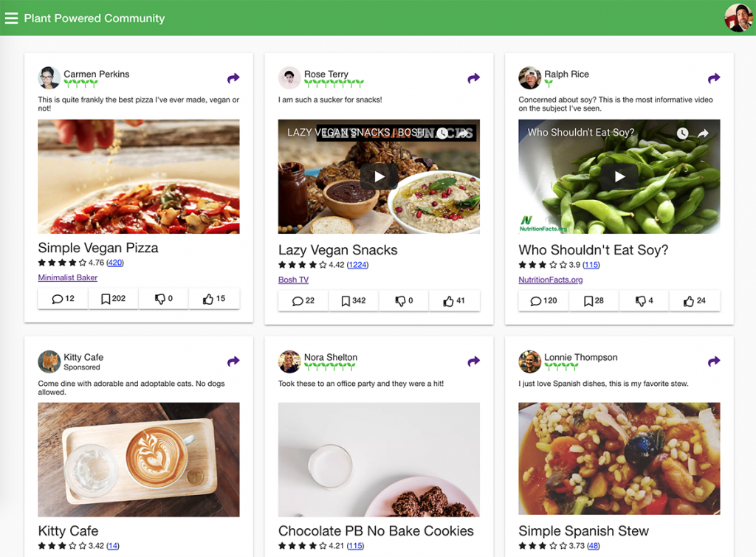Share Ralph Rice's soy video post
This screenshot has height=557, width=756.
click(714, 78)
